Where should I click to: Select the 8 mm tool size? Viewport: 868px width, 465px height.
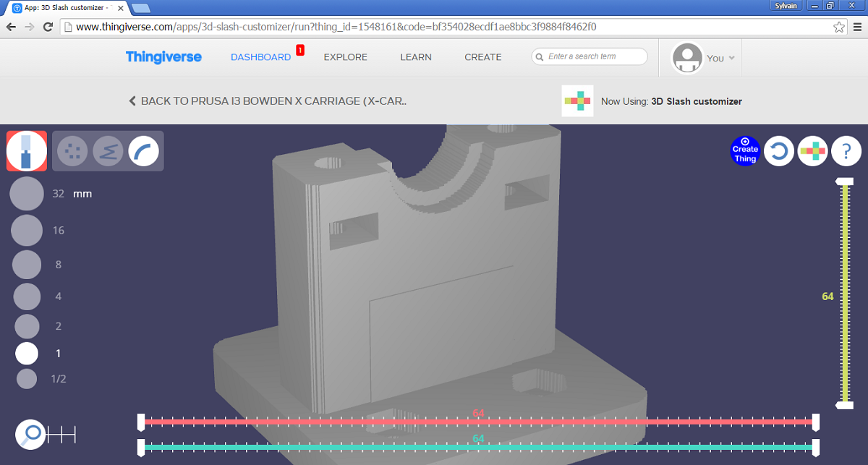click(x=27, y=265)
